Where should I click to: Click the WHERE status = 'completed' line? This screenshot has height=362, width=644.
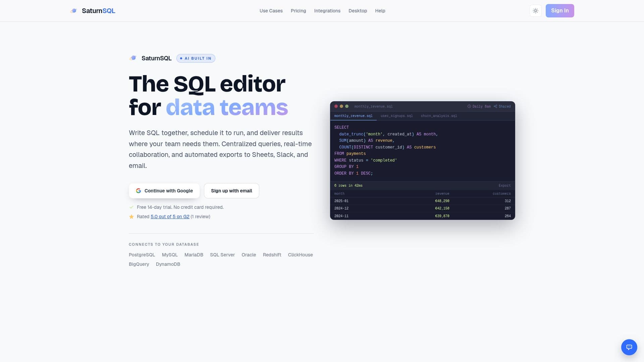[x=366, y=160]
